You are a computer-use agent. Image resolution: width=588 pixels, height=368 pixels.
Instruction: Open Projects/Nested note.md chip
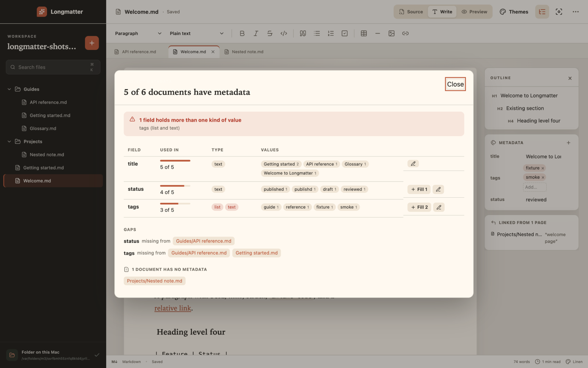[x=154, y=281]
